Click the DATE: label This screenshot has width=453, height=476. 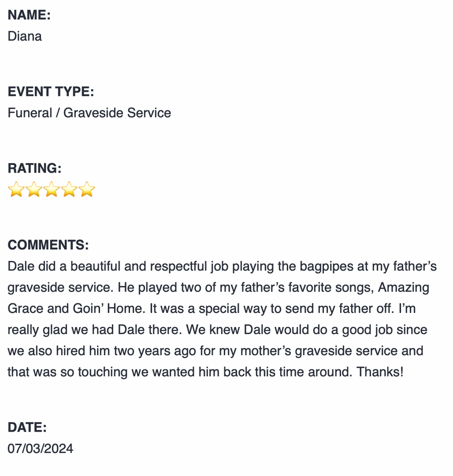[x=27, y=427]
